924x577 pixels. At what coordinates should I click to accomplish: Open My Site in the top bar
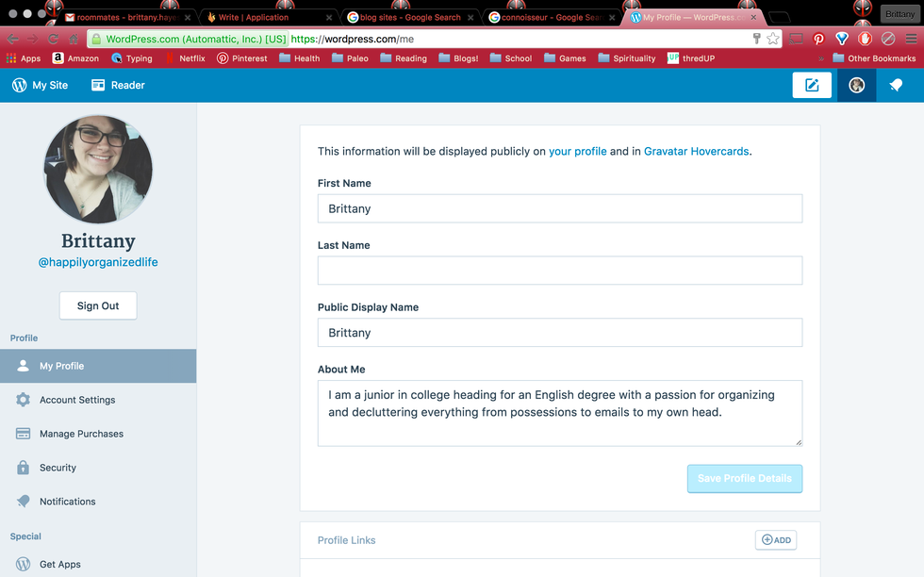pyautogui.click(x=41, y=85)
